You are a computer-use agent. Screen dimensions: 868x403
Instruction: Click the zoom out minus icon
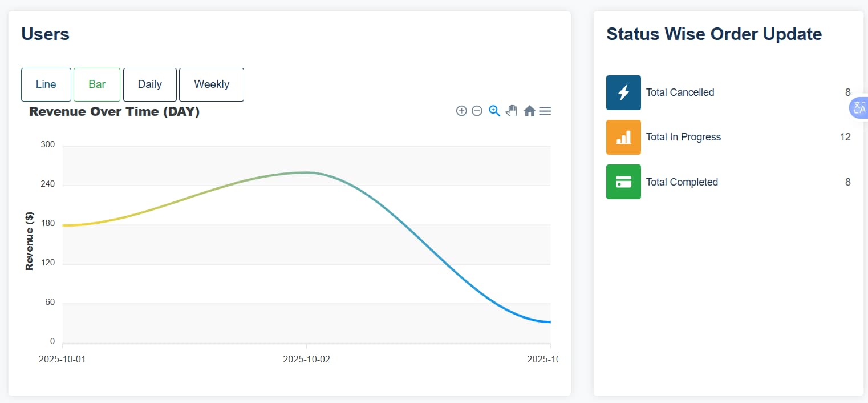[477, 111]
